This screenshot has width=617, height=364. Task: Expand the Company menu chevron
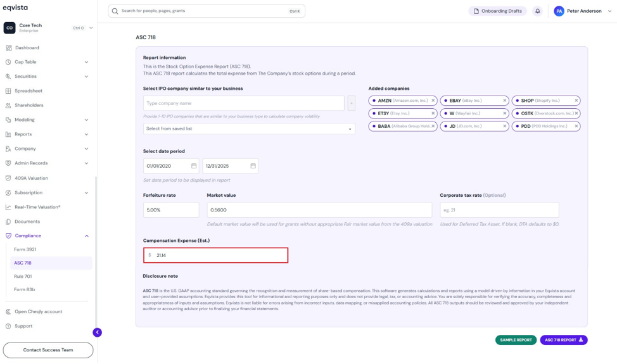86,149
